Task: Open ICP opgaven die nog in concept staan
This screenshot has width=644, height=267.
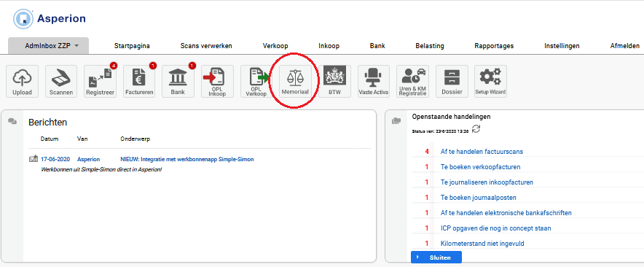Action: [x=495, y=228]
